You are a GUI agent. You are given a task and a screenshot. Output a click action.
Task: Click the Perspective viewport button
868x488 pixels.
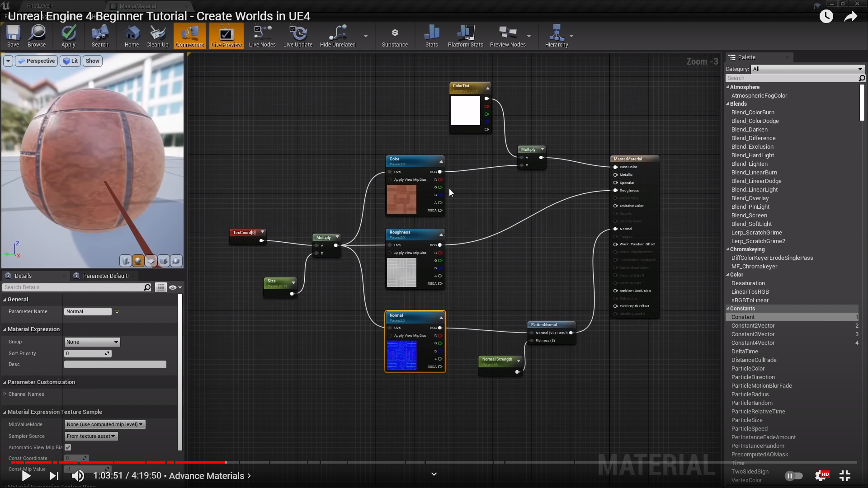[37, 61]
